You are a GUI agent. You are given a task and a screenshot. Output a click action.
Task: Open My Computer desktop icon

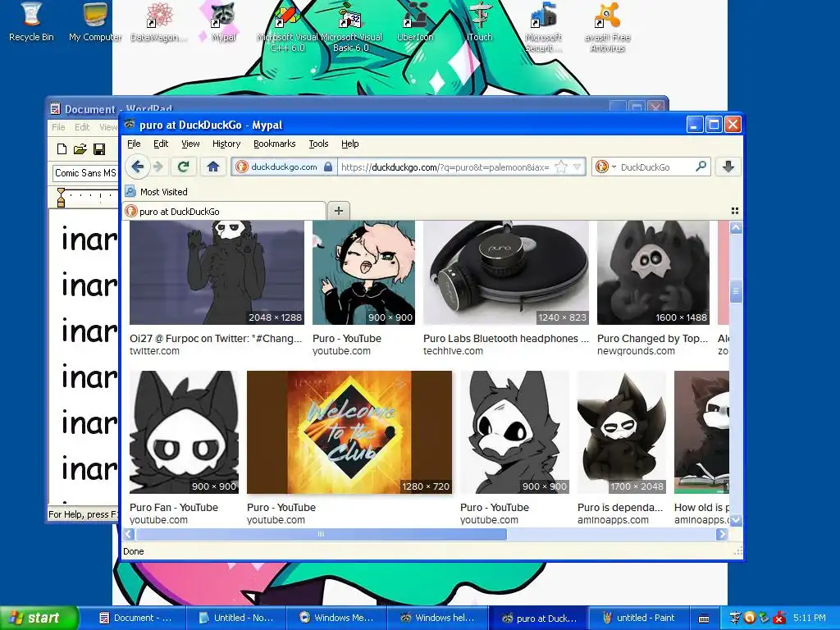click(95, 22)
